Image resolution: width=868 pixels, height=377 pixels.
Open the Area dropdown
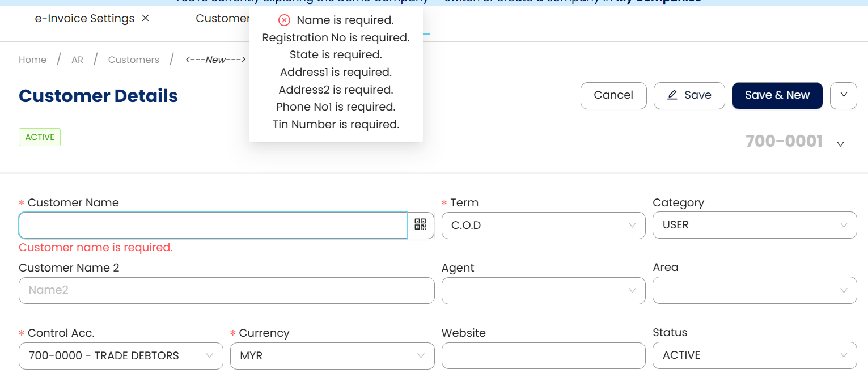[x=754, y=290]
